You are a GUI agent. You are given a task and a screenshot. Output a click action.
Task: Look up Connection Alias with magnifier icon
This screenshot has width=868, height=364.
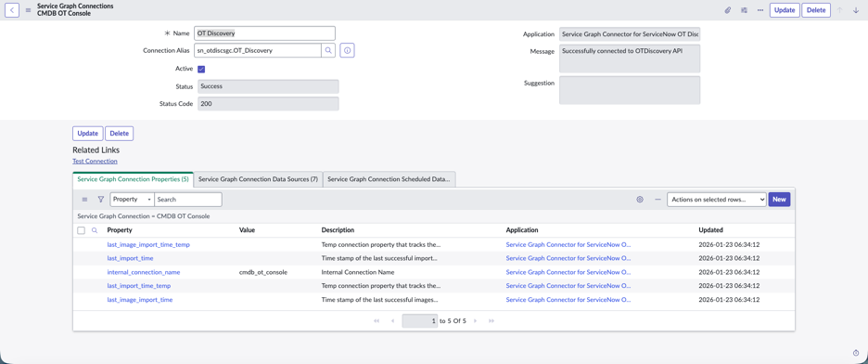[328, 50]
